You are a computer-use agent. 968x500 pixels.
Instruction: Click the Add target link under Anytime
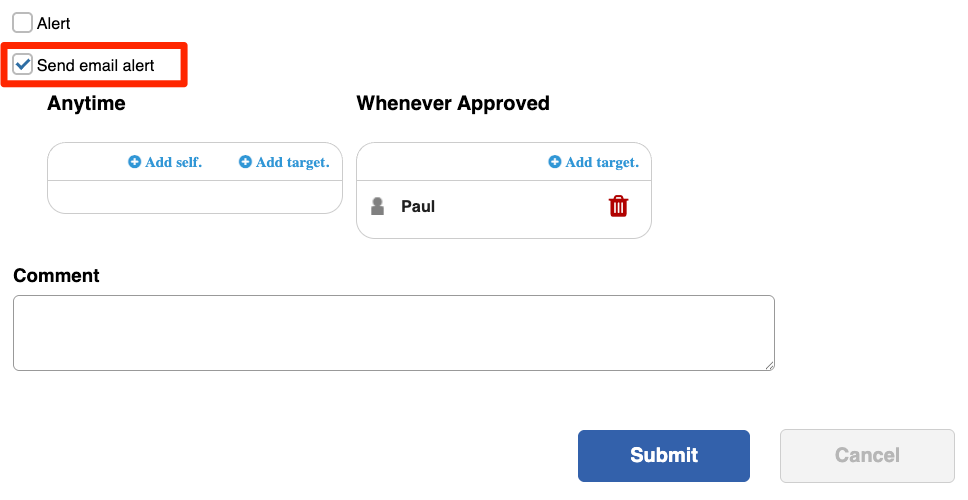coord(293,162)
